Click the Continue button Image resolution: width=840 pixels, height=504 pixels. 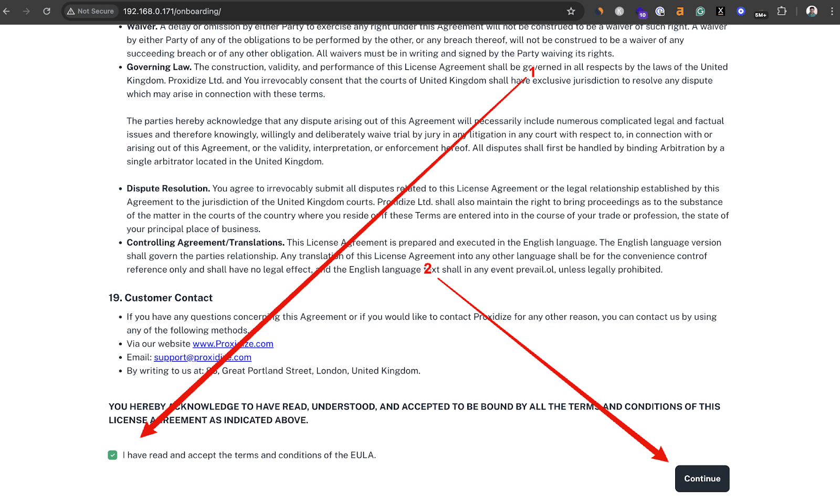point(702,478)
